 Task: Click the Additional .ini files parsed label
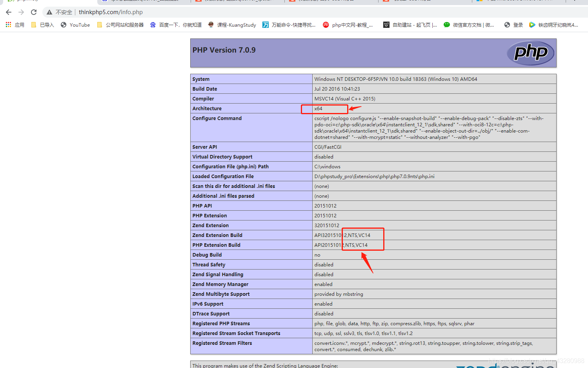click(223, 196)
